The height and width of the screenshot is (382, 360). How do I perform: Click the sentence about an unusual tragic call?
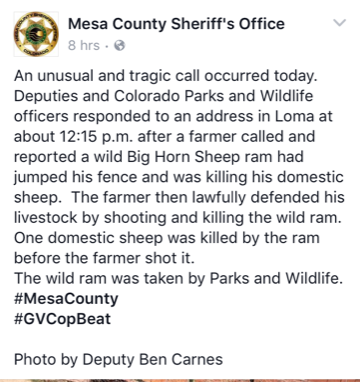point(166,76)
